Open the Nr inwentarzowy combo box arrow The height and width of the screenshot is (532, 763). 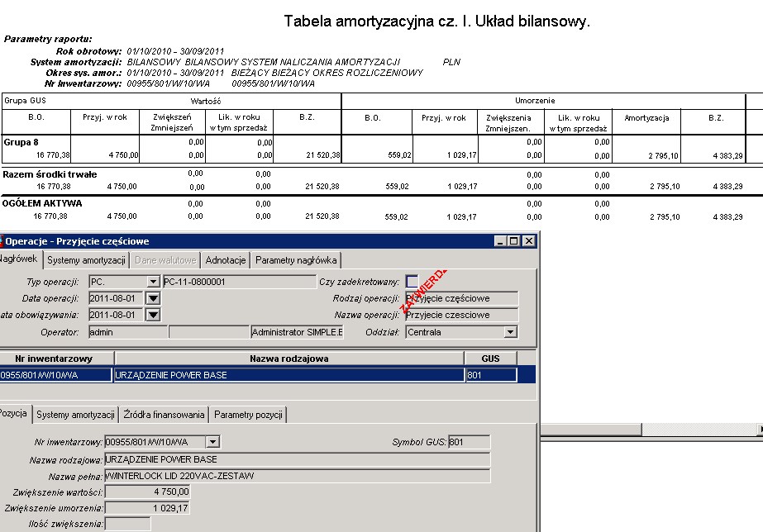[212, 442]
